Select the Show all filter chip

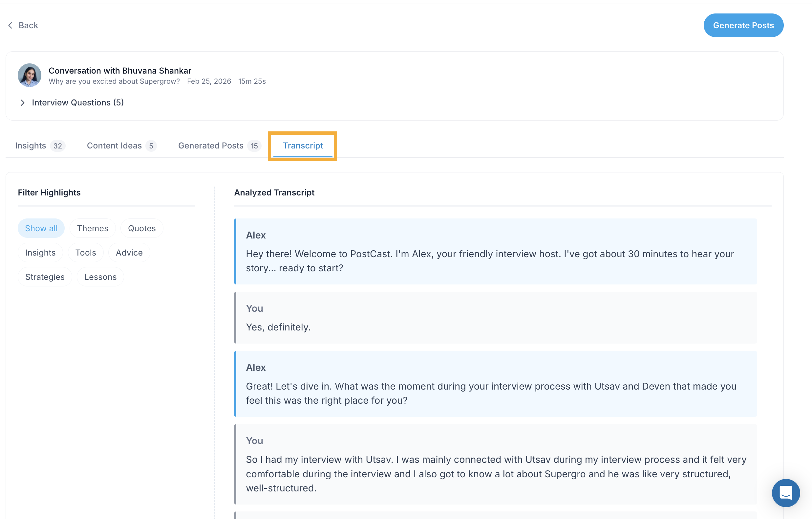point(41,228)
